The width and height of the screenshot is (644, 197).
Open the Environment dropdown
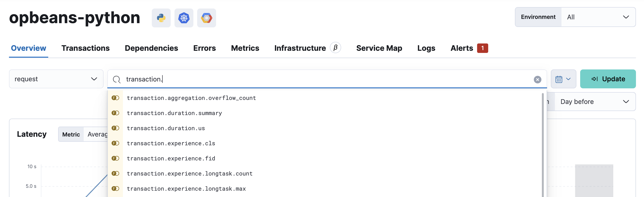tap(598, 17)
